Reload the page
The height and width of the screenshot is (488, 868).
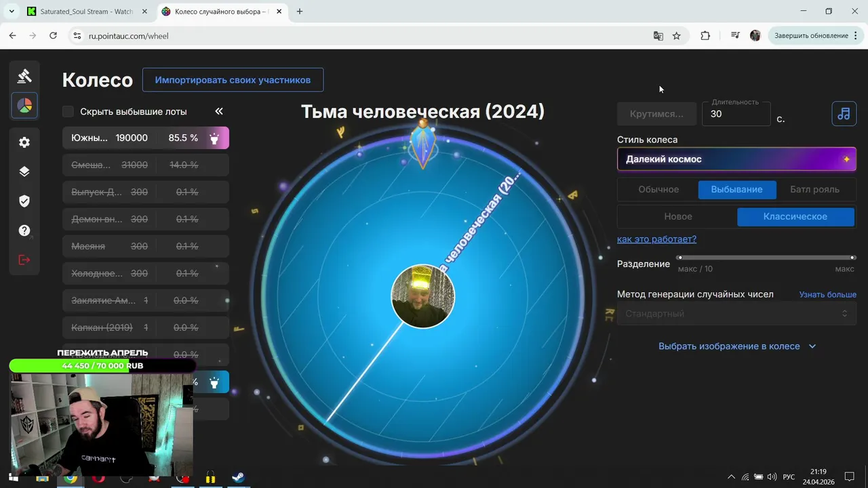pos(53,36)
